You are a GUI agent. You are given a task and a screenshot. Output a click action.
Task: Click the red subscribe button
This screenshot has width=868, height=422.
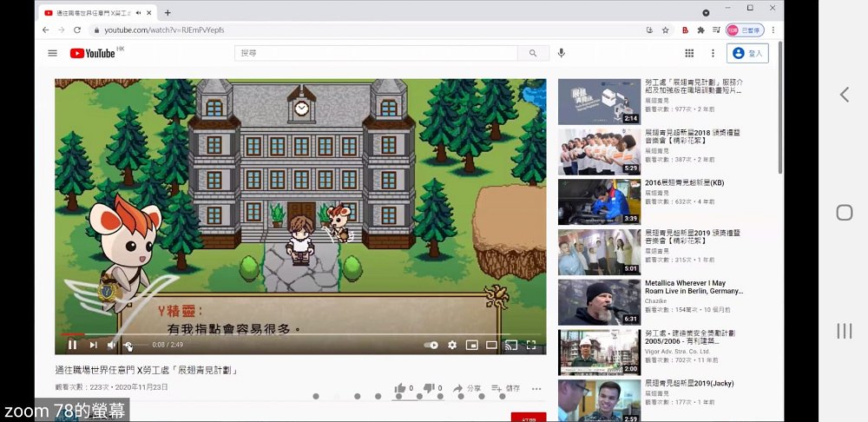pos(528,417)
